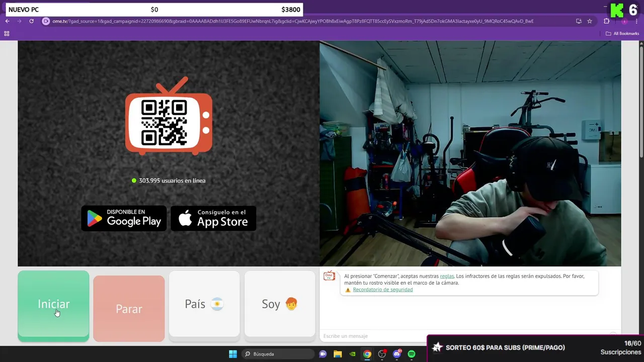Go back with the browser back arrow

tap(8, 21)
